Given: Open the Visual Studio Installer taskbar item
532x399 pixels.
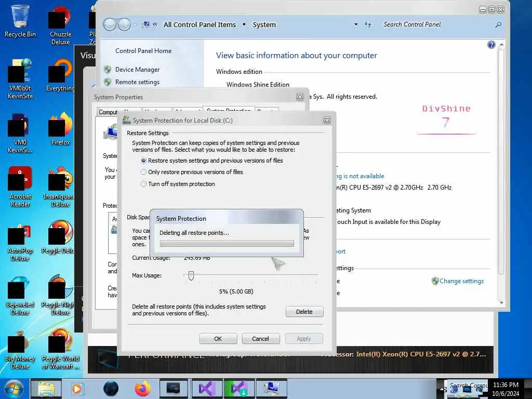Looking at the screenshot, I should pos(239,389).
